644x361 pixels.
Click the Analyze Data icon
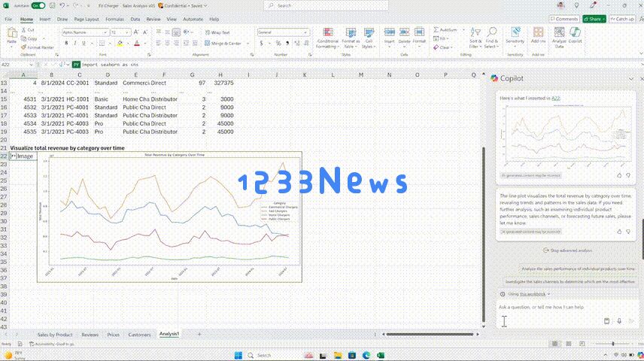(x=559, y=33)
